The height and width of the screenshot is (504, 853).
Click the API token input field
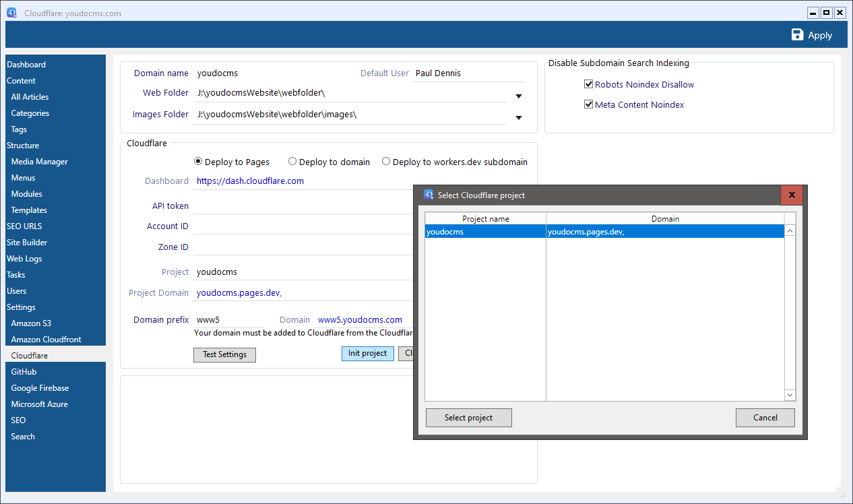click(303, 206)
